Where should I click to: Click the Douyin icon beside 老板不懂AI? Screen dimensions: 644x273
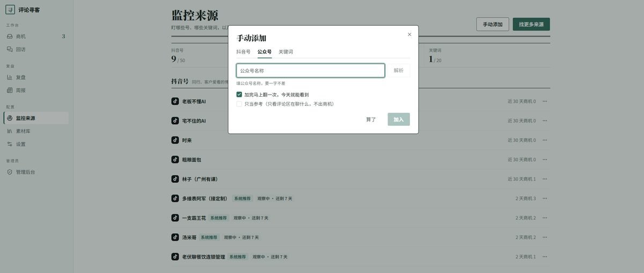click(175, 101)
